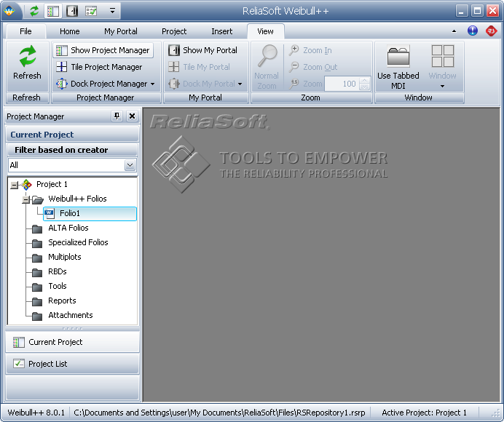This screenshot has width=504, height=422.
Task: Switch to the Insert ribbon tab
Action: [221, 31]
